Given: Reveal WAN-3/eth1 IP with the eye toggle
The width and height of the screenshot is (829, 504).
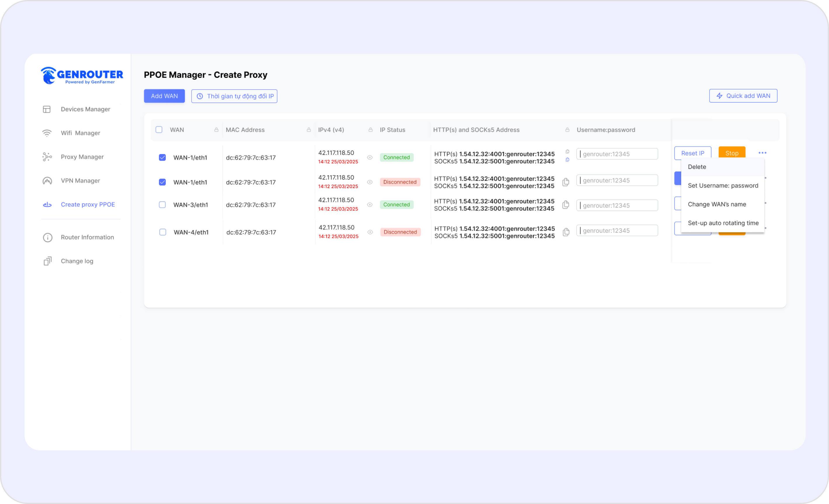Looking at the screenshot, I should (x=370, y=204).
